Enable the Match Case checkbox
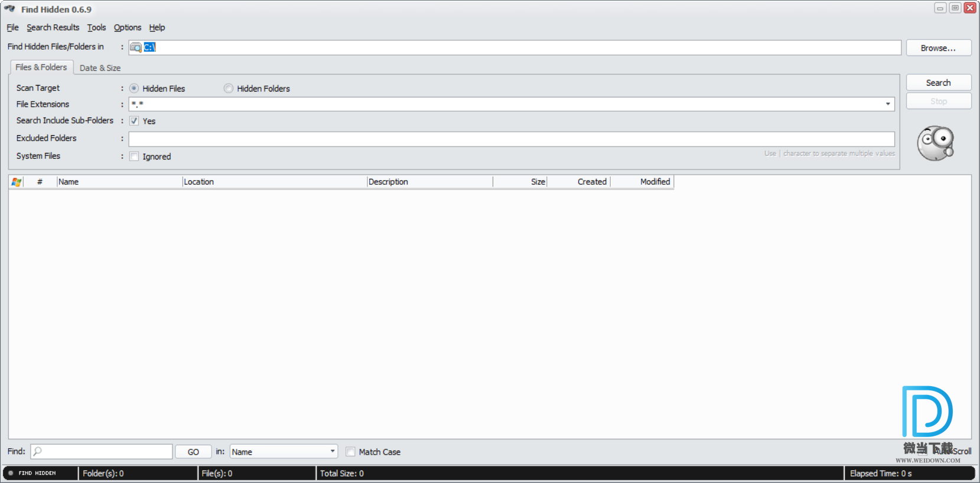Viewport: 980px width, 483px height. click(x=350, y=452)
